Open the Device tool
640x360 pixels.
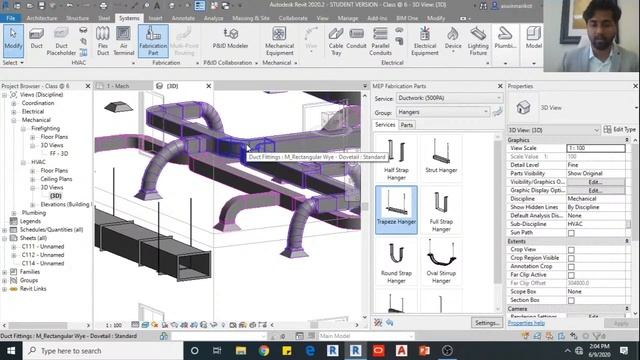coord(453,40)
